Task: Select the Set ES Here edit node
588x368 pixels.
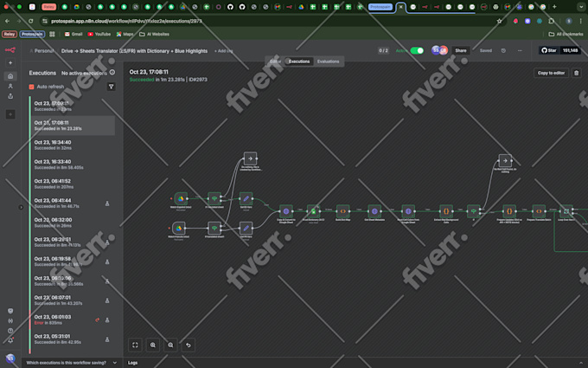Action: (246, 198)
